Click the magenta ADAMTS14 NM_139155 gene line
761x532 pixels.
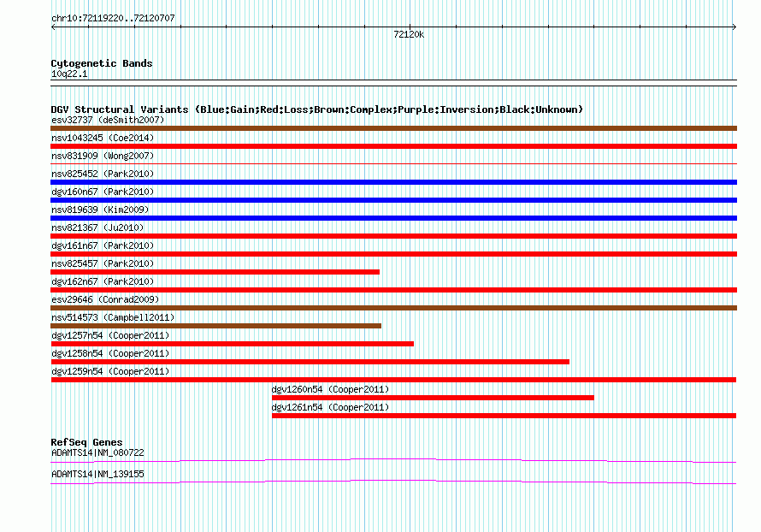(393, 482)
